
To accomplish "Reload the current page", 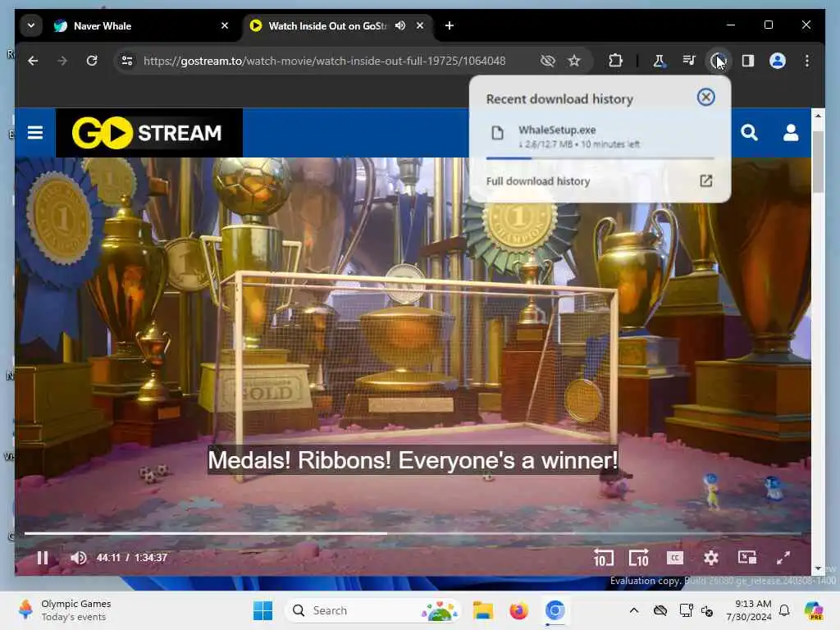I will point(92,61).
